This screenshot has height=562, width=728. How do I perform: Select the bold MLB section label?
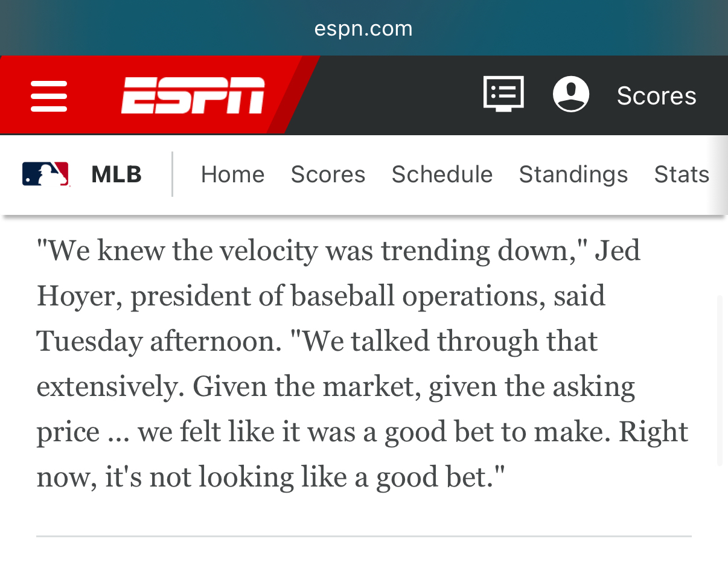tap(117, 174)
